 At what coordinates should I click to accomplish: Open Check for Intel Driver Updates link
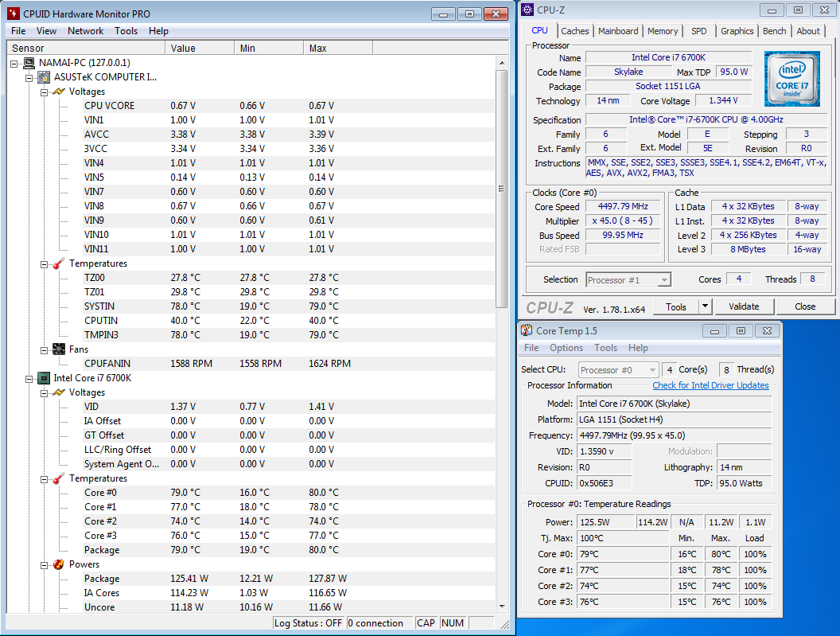(710, 385)
